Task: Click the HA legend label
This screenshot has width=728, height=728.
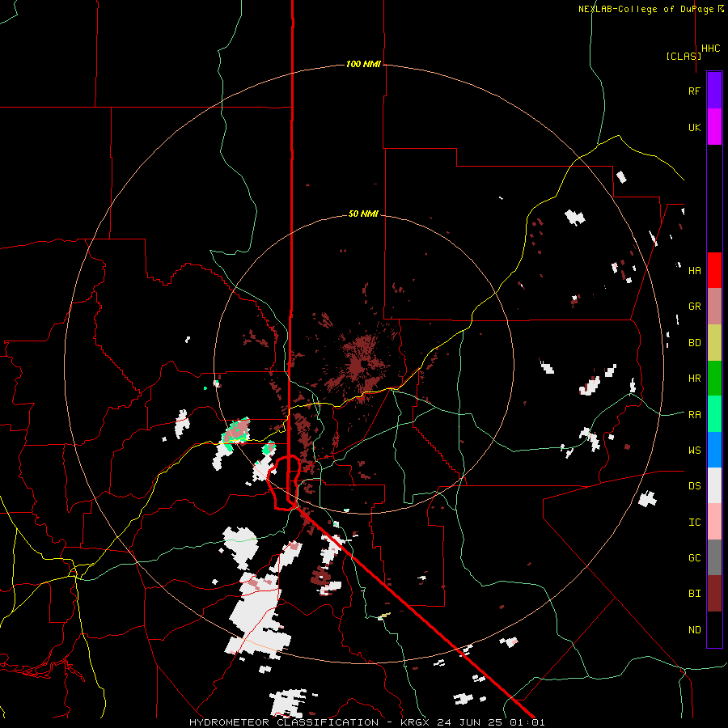Action: (x=694, y=271)
